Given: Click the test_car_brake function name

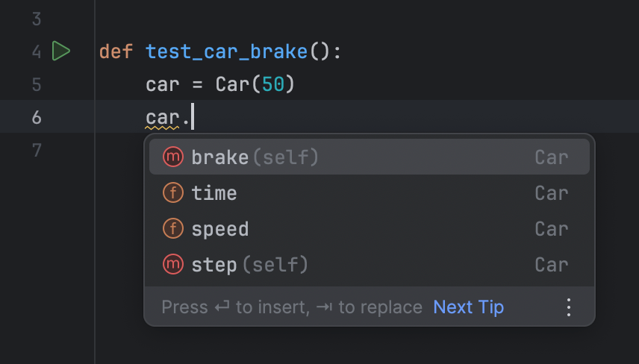Looking at the screenshot, I should point(226,51).
